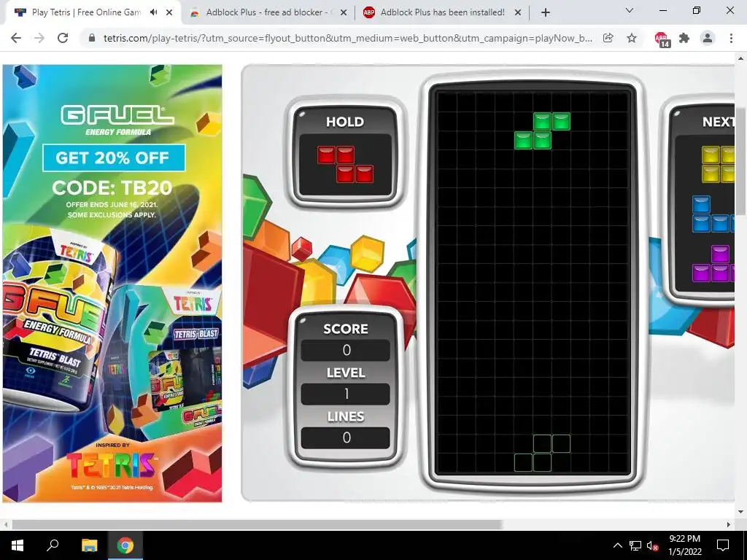Open Chrome's three-dot menu
This screenshot has width=747, height=560.
(731, 38)
